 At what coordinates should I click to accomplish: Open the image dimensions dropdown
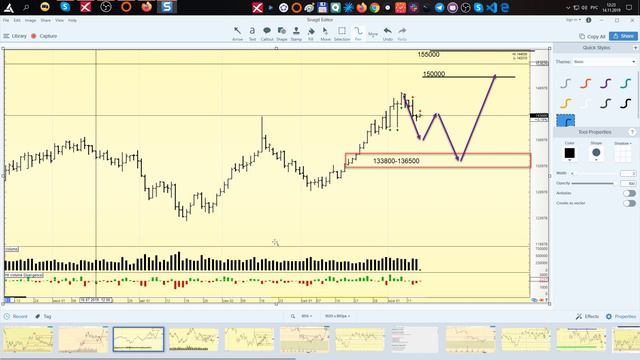click(337, 316)
